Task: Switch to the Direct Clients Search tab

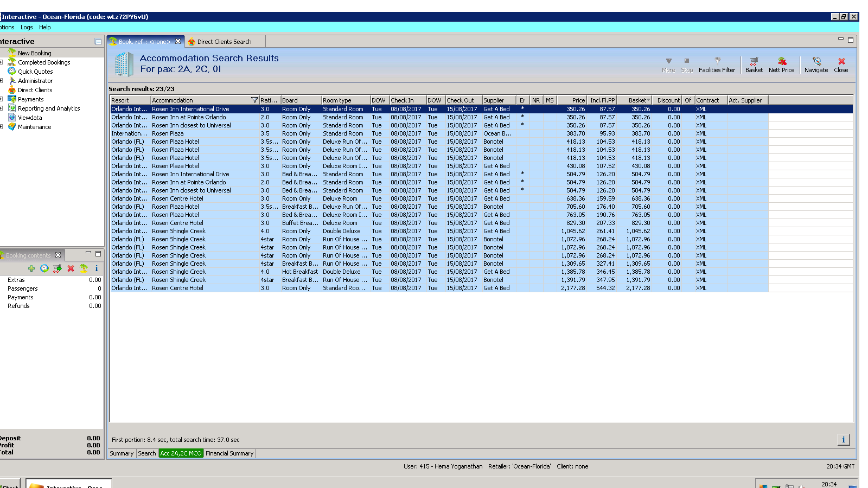Action: [x=225, y=42]
